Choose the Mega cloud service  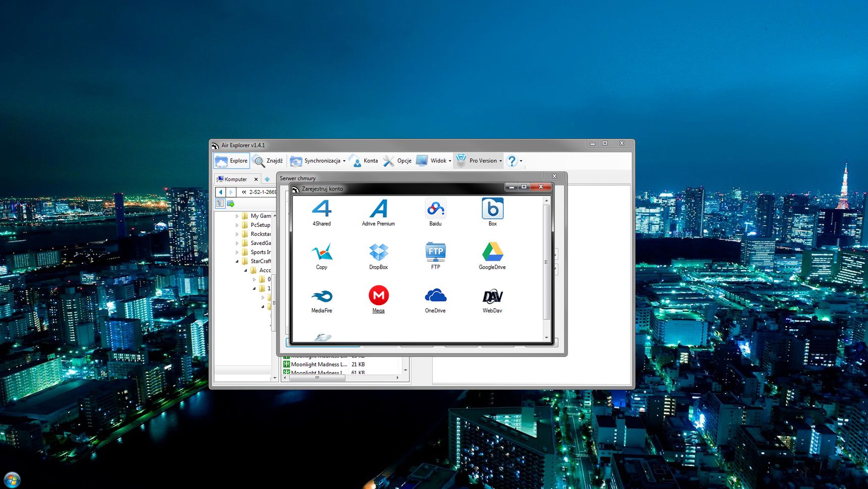378,300
